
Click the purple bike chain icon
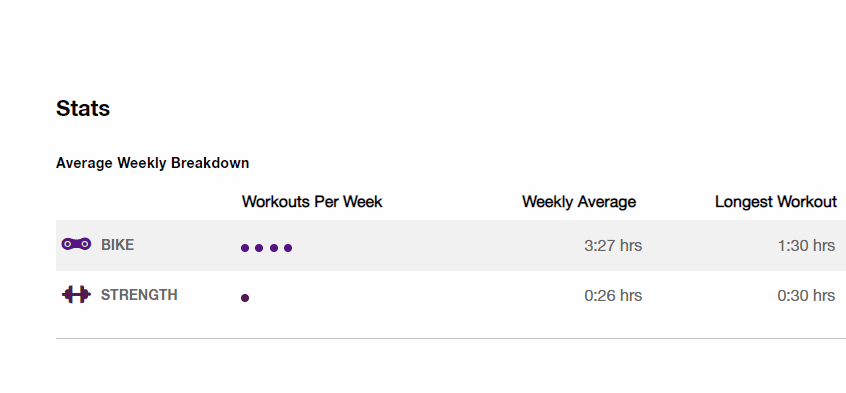point(76,245)
